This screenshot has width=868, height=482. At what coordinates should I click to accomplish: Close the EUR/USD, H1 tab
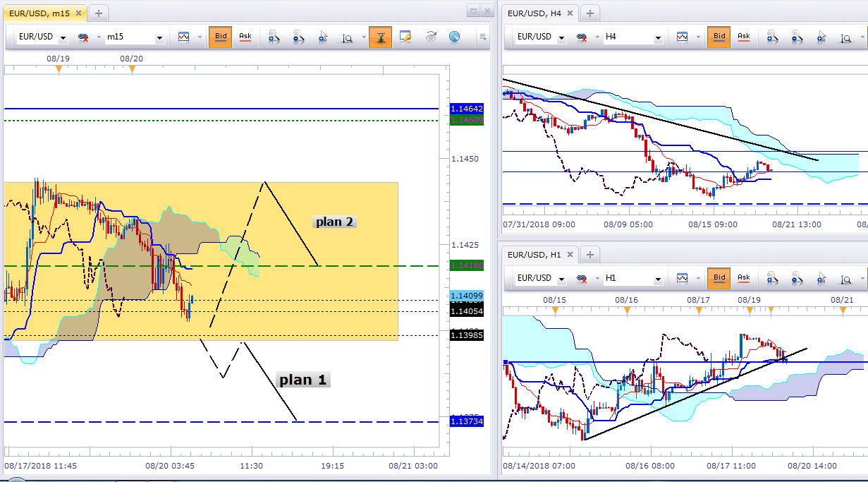[x=569, y=255]
